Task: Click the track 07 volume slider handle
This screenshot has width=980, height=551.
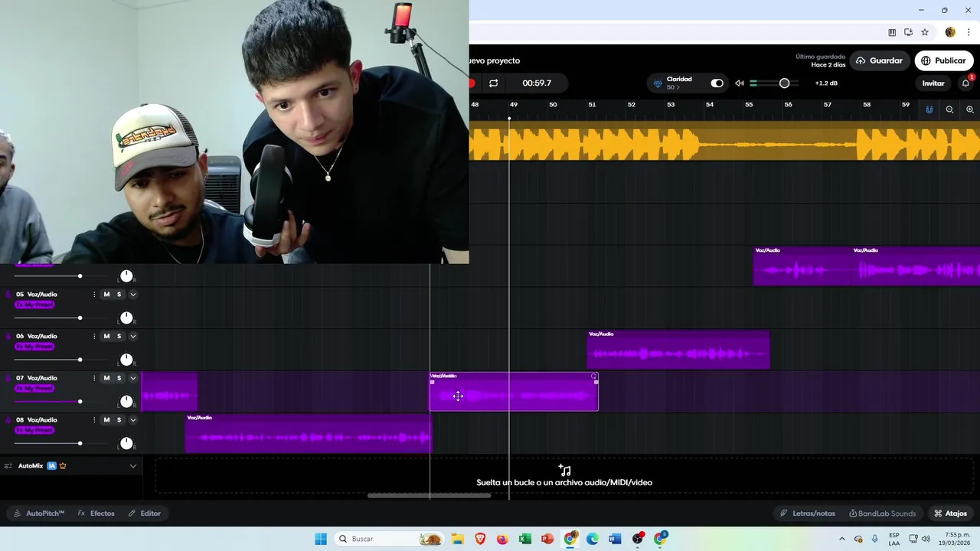Action: [80, 401]
